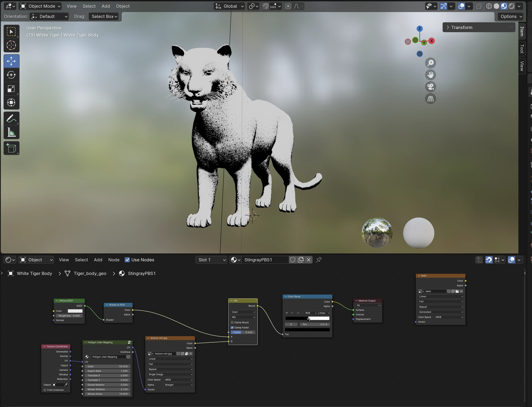The image size is (532, 407).
Task: Enable Clamp Result in Mix node
Action: 232,322
